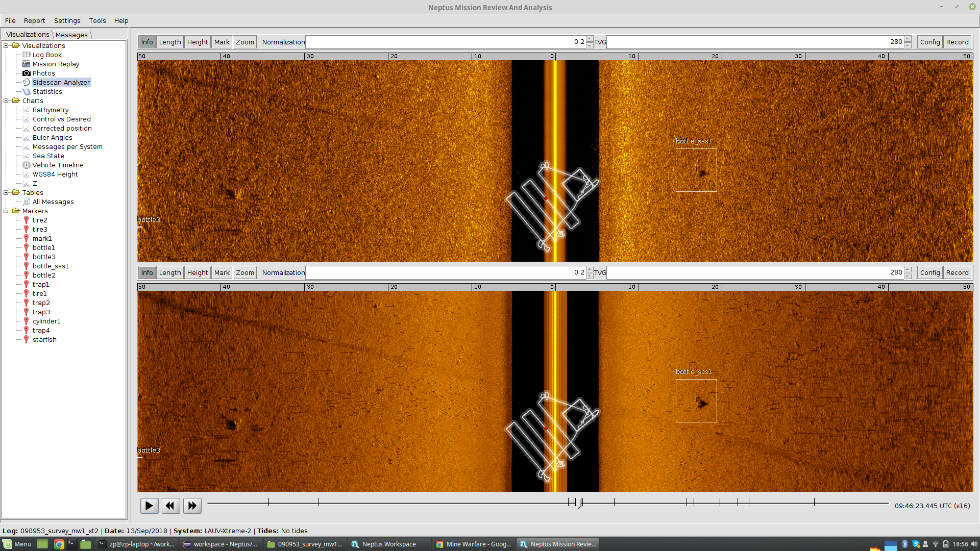Viewport: 980px width, 551px height.
Task: Click the Sidescan Analyzer icon
Action: 27,82
